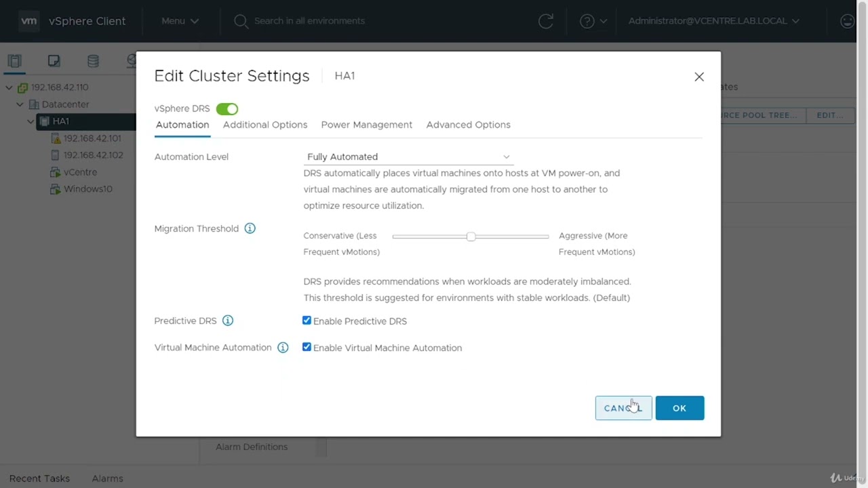Open the help menu icon
868x488 pixels.
(593, 21)
